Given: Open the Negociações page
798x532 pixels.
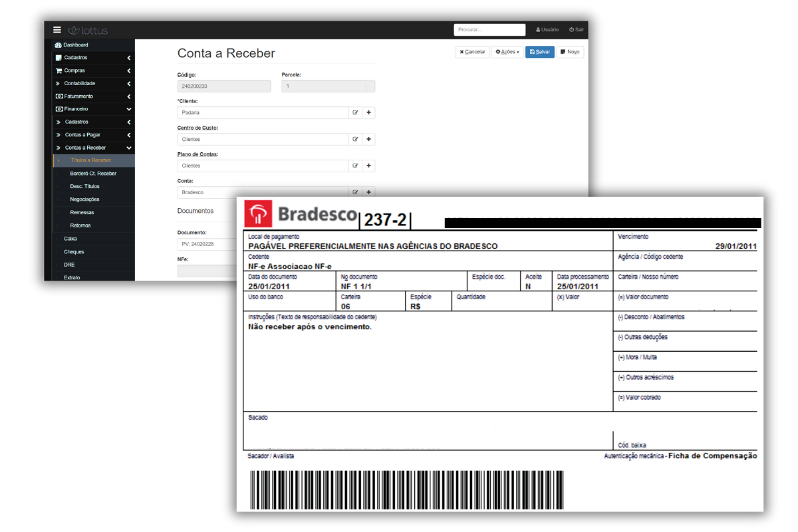Looking at the screenshot, I should pyautogui.click(x=93, y=199).
